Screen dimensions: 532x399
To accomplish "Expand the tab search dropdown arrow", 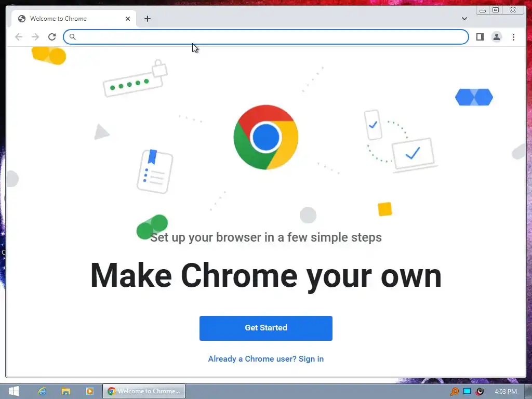I will (x=464, y=19).
